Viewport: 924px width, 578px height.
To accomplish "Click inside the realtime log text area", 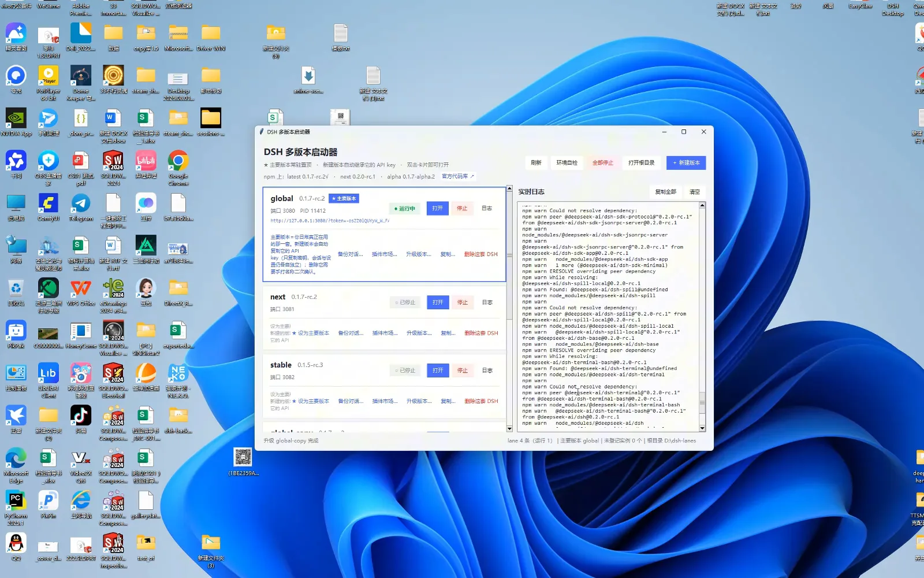I will [608, 317].
